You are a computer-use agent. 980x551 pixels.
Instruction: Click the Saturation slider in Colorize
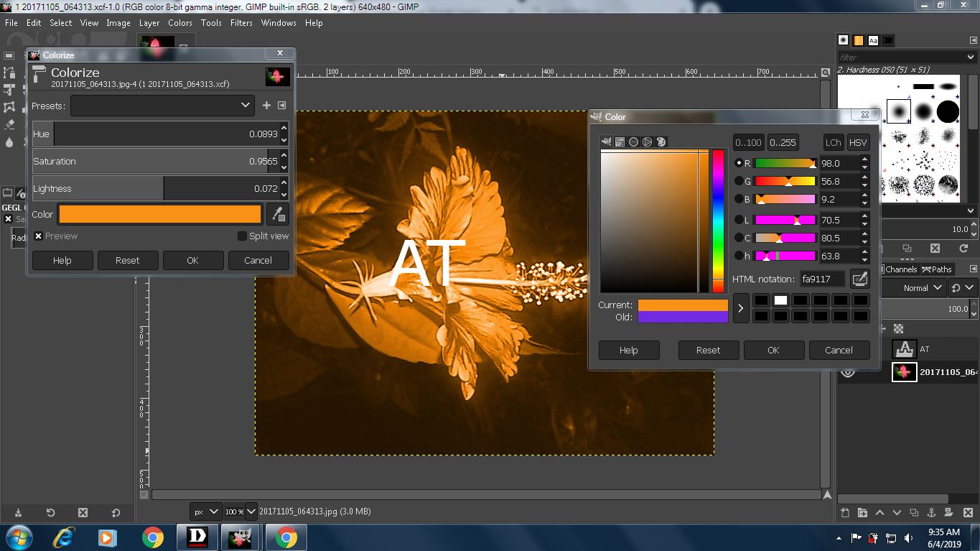(x=155, y=161)
